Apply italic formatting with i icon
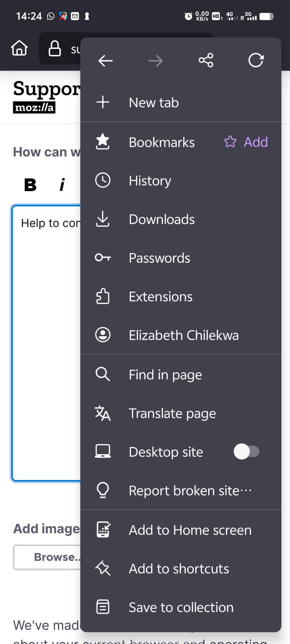Image resolution: width=290 pixels, height=644 pixels. (x=62, y=185)
